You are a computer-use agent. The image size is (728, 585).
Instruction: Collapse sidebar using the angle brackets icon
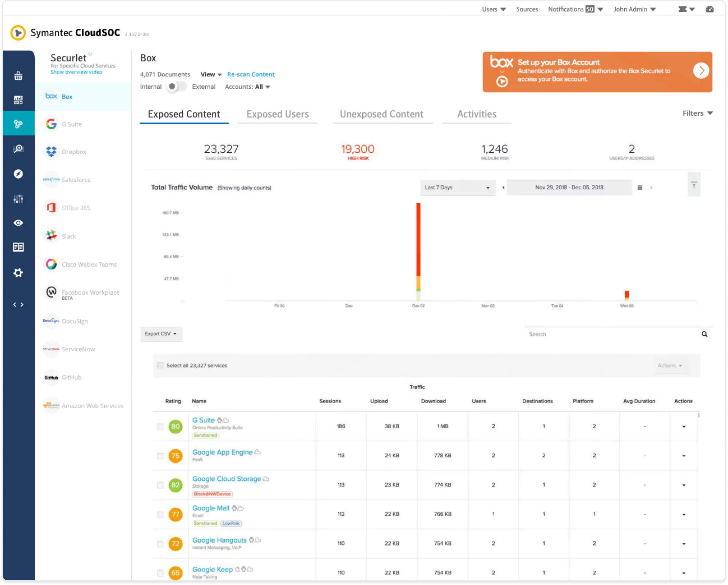click(18, 305)
